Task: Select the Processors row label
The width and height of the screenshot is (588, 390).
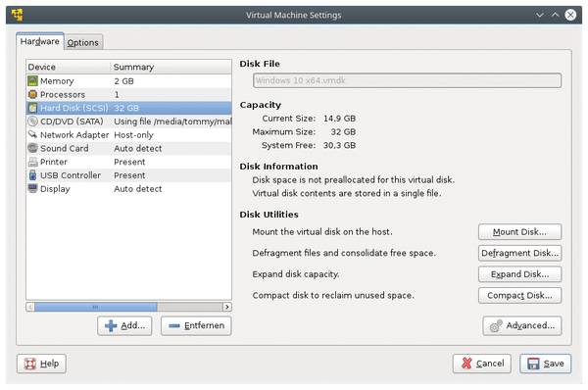Action: click(63, 94)
